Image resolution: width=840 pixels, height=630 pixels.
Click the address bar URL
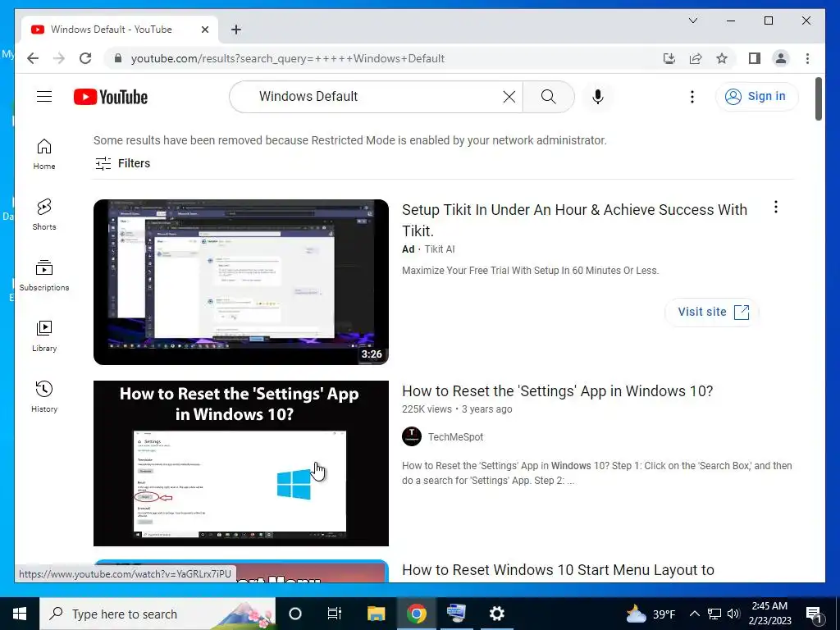(288, 58)
